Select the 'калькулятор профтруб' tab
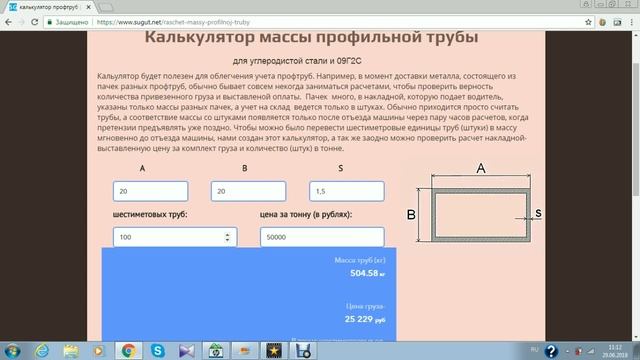The height and width of the screenshot is (360, 640). tap(48, 7)
